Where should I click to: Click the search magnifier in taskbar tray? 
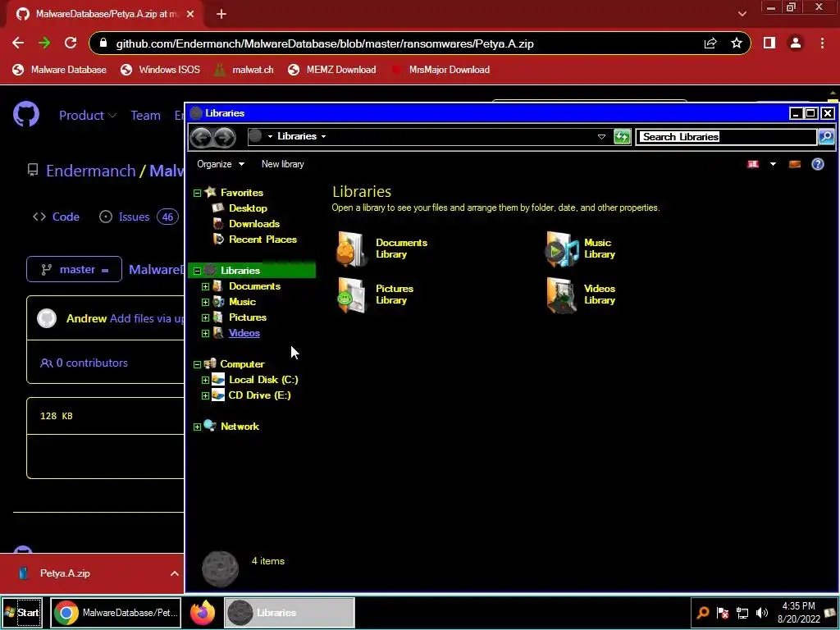(702, 612)
